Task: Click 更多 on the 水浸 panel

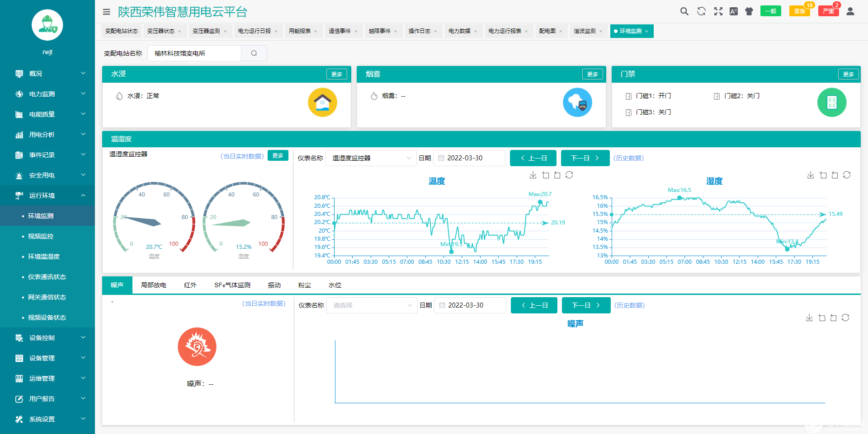Action: point(336,74)
